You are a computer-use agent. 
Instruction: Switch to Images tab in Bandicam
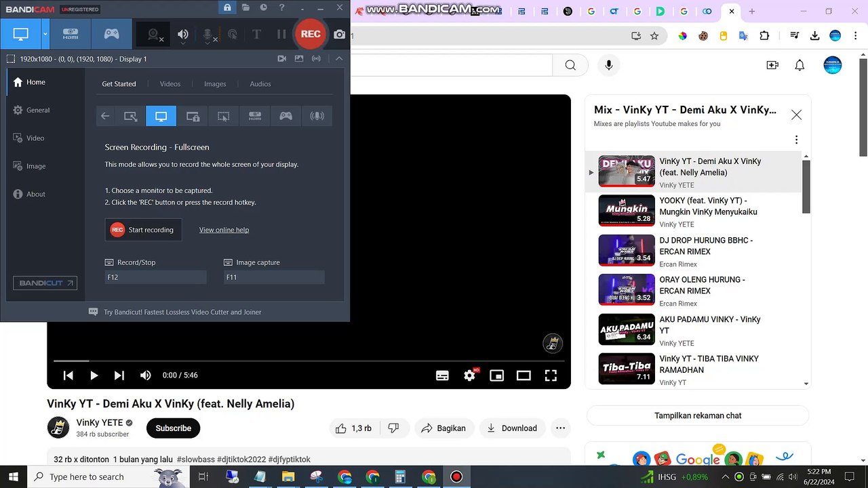[215, 84]
